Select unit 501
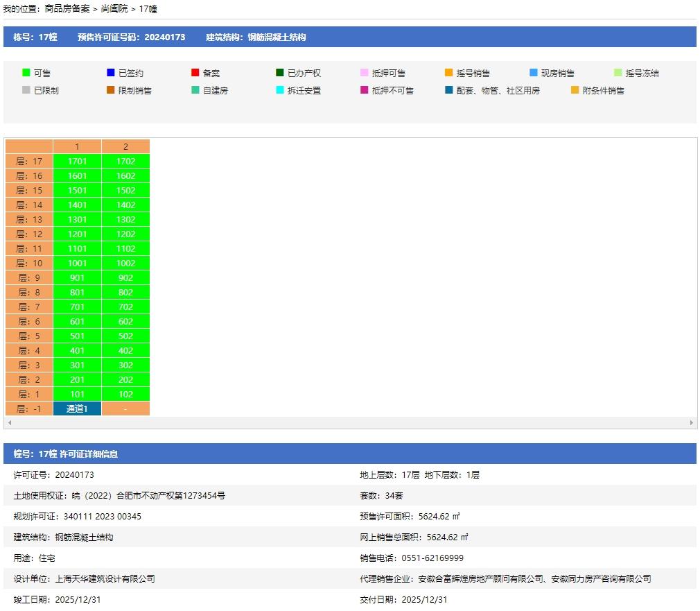This screenshot has width=700, height=611. (x=77, y=336)
